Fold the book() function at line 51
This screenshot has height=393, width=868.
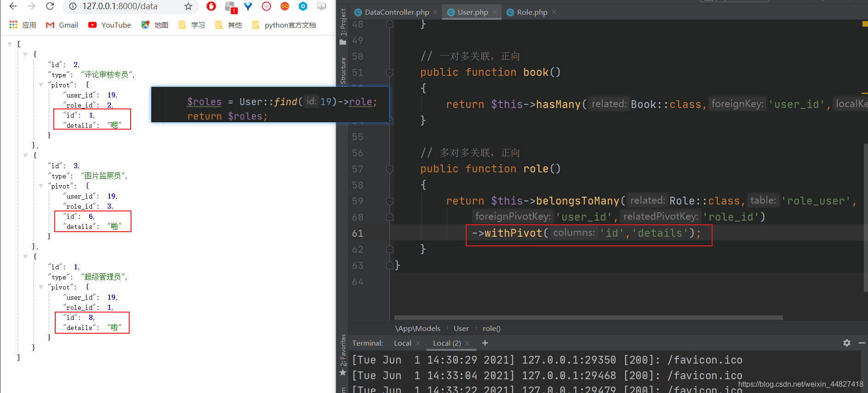click(x=390, y=73)
